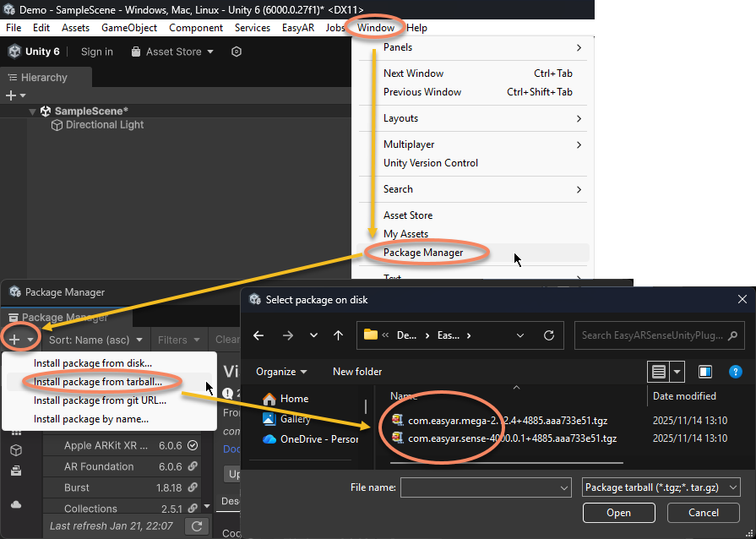Open the Package tarball file type dropdown
Viewport: 756px width, 539px height.
click(x=661, y=487)
